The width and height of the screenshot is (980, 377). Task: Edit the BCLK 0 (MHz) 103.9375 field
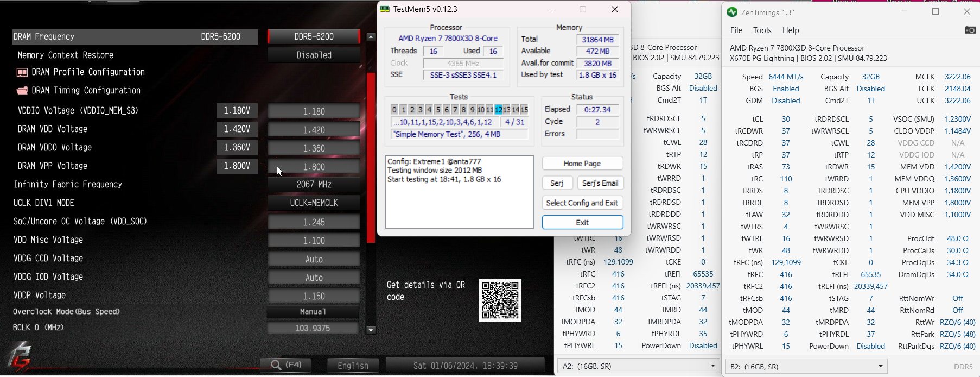313,328
